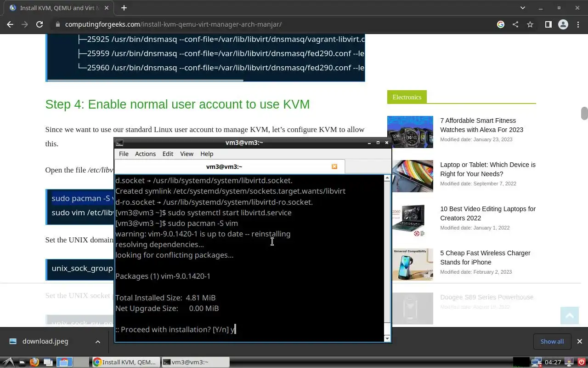Click the Step 4 heading text

[x=177, y=104]
